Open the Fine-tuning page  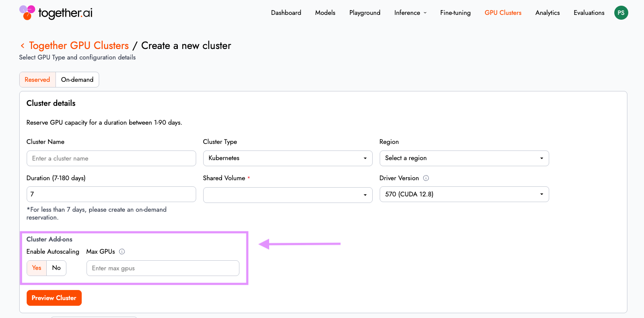point(455,13)
